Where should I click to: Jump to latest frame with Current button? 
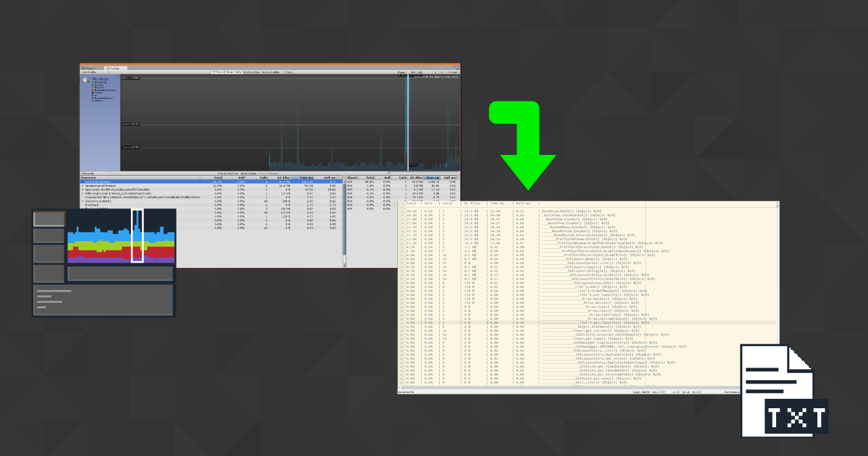pos(452,71)
